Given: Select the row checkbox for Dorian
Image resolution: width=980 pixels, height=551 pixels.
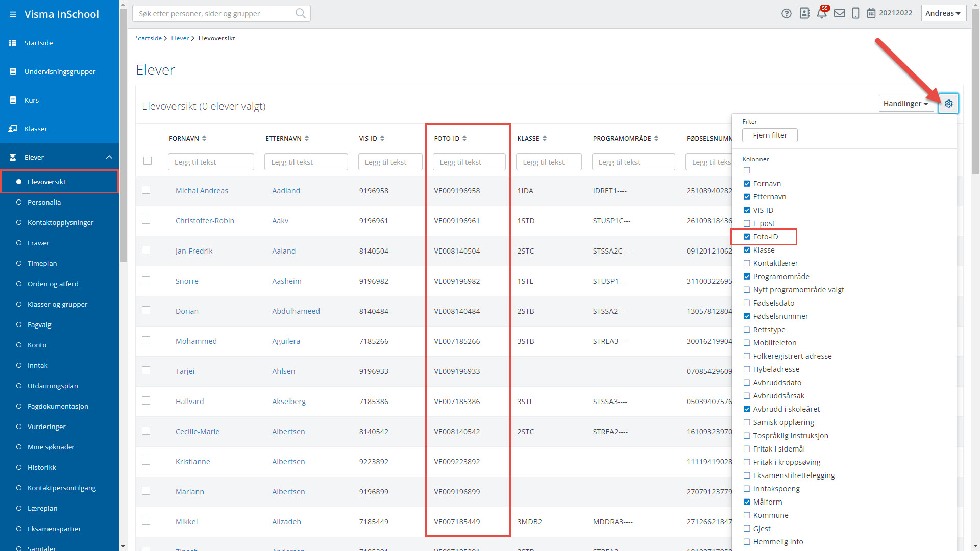Looking at the screenshot, I should [146, 310].
